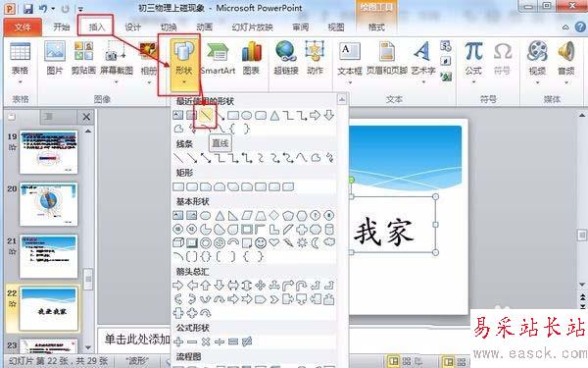Open the 文件 file tab
Viewport: 588px width, 368px height.
coord(23,27)
